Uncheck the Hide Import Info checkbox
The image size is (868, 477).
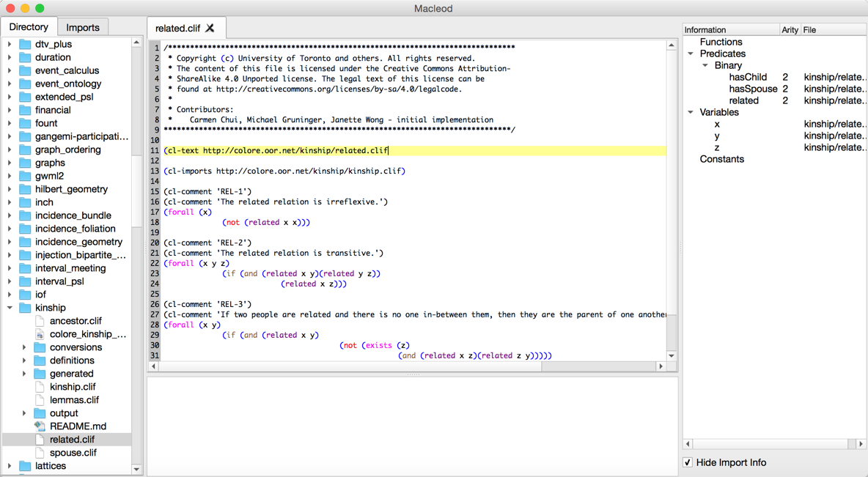click(688, 462)
